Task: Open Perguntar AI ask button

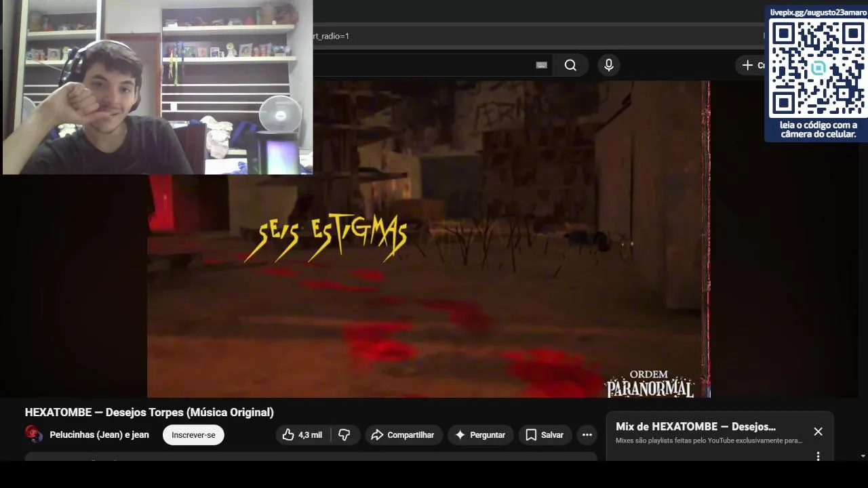Action: (480, 435)
